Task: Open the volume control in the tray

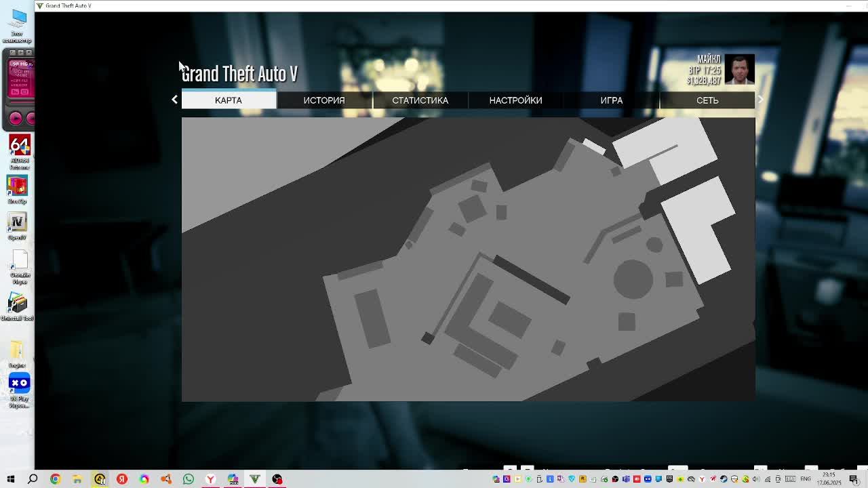Action: click(756, 479)
